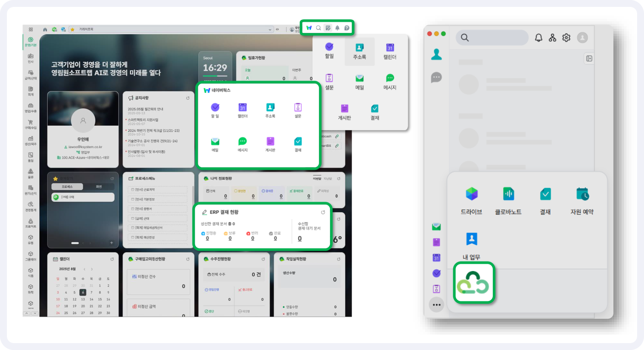Select 프로세스 toggle in favorites widget
The height and width of the screenshot is (350, 644).
click(67, 187)
